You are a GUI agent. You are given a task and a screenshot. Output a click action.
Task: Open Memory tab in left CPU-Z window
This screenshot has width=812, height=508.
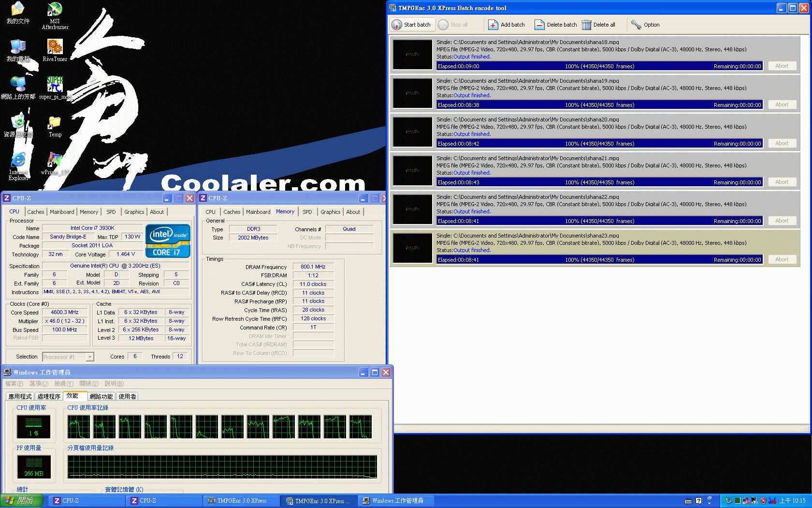coord(89,212)
